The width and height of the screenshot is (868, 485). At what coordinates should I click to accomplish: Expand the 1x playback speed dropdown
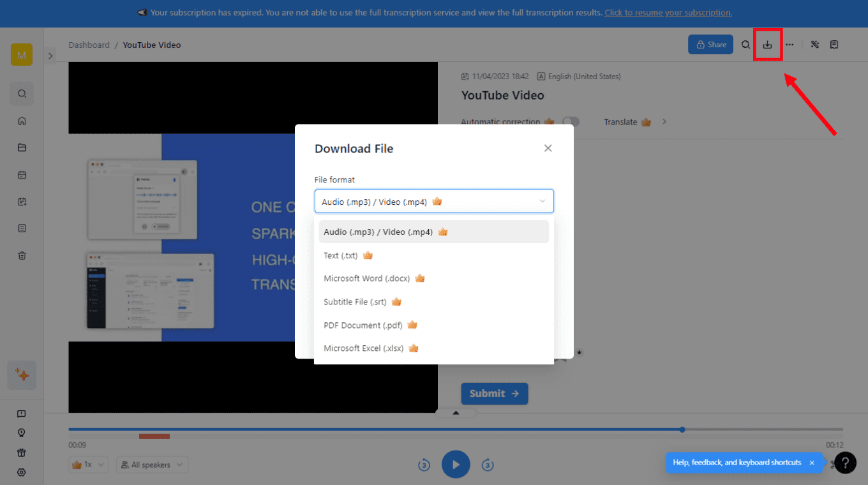89,465
